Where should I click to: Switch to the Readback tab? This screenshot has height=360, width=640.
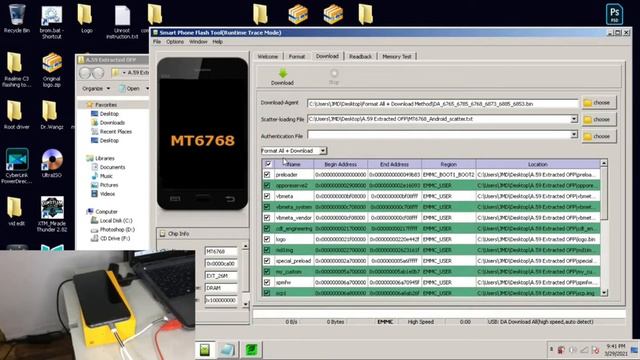click(x=360, y=56)
